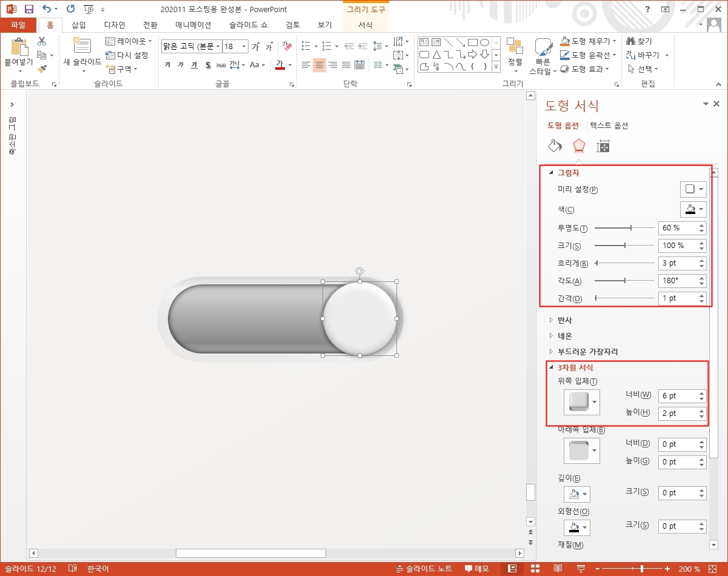Switch to reading view icon in status bar

[558, 569]
